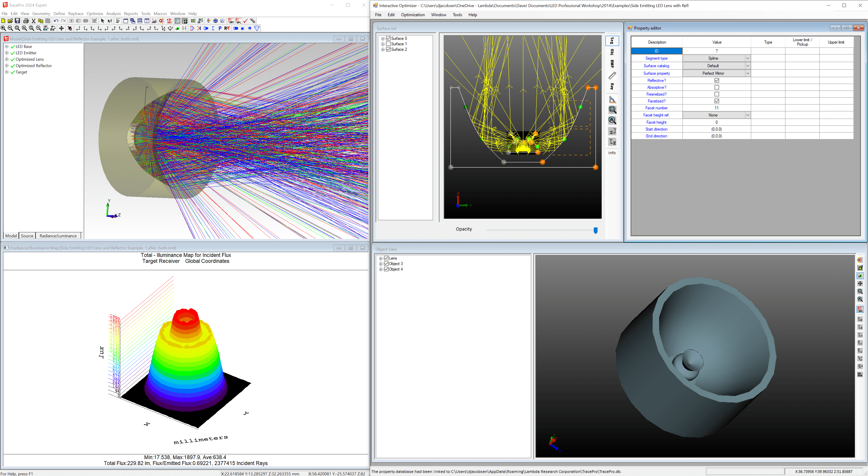Select the Zoom All magnifier toolbar icon

[24, 29]
